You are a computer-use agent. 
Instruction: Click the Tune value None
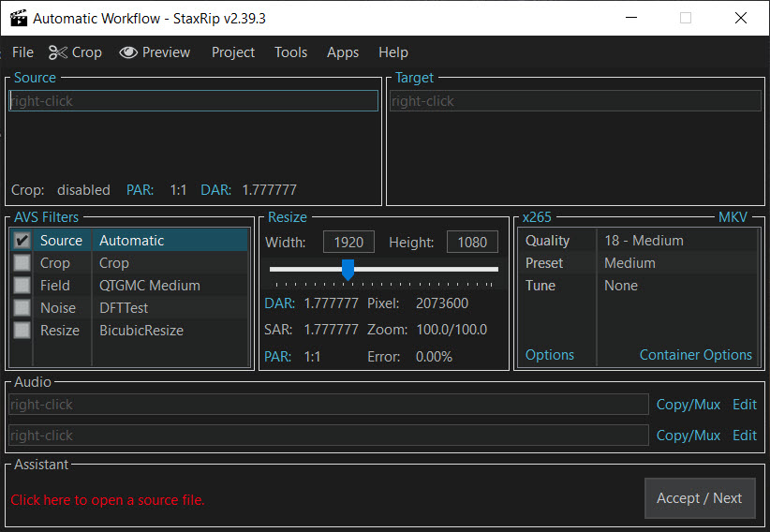[x=621, y=286]
